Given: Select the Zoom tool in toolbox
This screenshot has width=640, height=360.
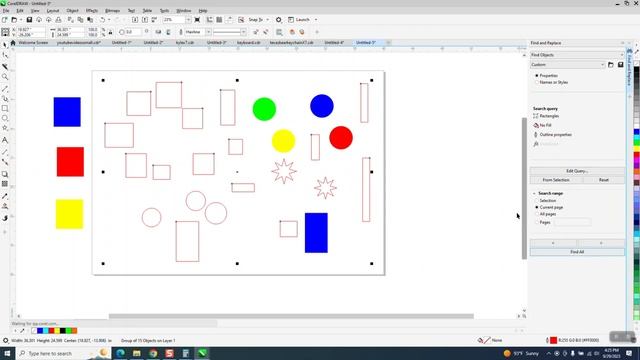Looking at the screenshot, I should click(x=5, y=77).
